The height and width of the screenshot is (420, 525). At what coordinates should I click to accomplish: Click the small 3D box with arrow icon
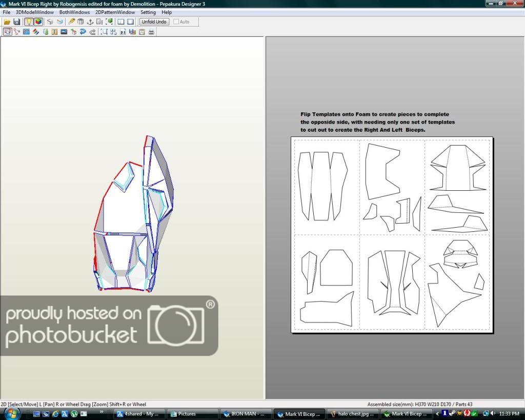coord(74,32)
